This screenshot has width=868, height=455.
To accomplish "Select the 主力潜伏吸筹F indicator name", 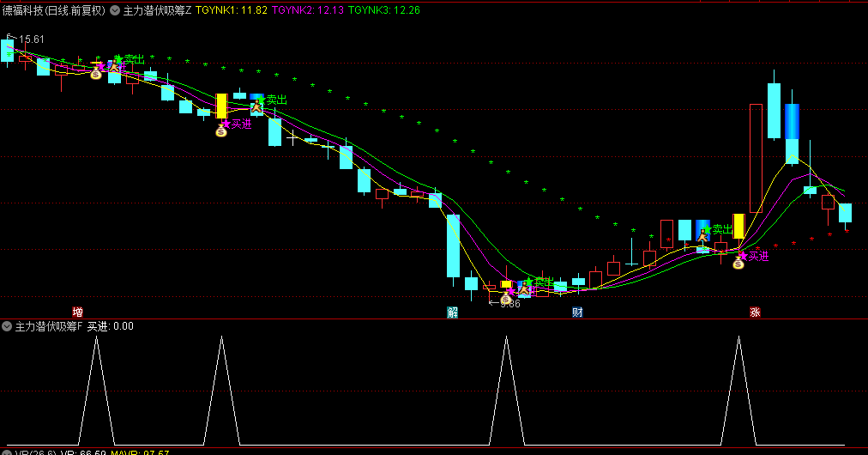I will pyautogui.click(x=49, y=326).
